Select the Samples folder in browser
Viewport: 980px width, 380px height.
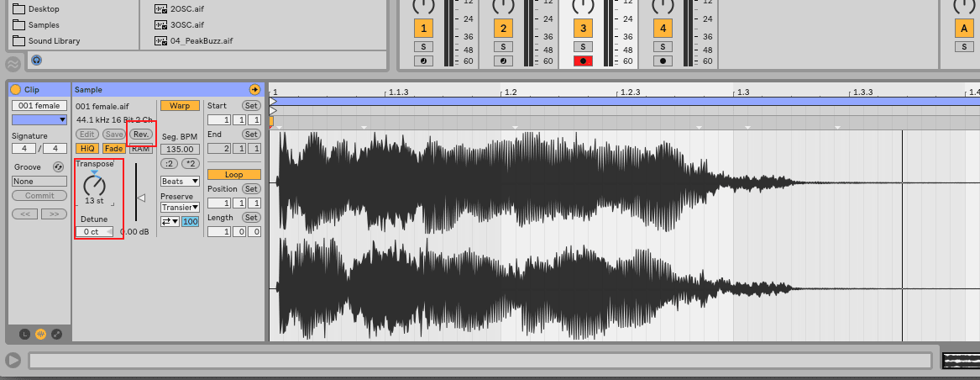tap(44, 24)
